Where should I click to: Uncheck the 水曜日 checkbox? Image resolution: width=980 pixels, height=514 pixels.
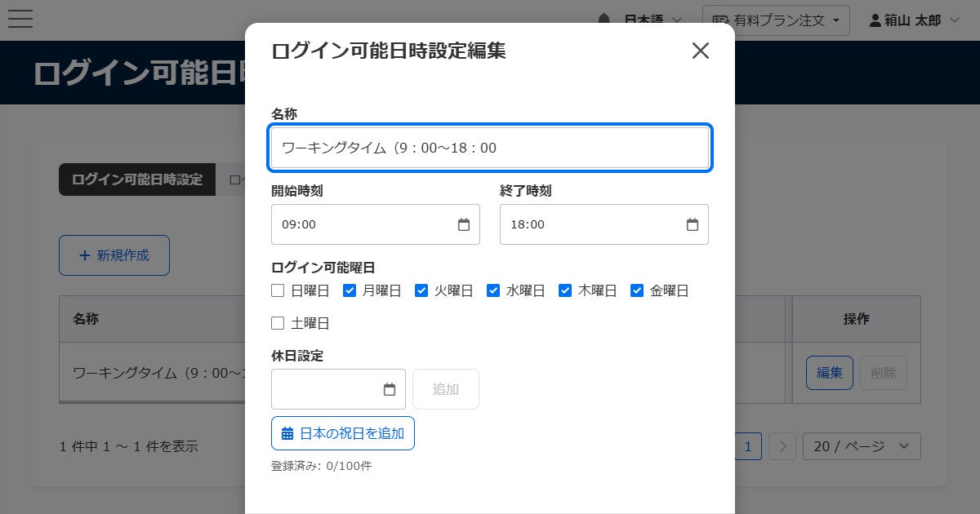[x=493, y=290]
